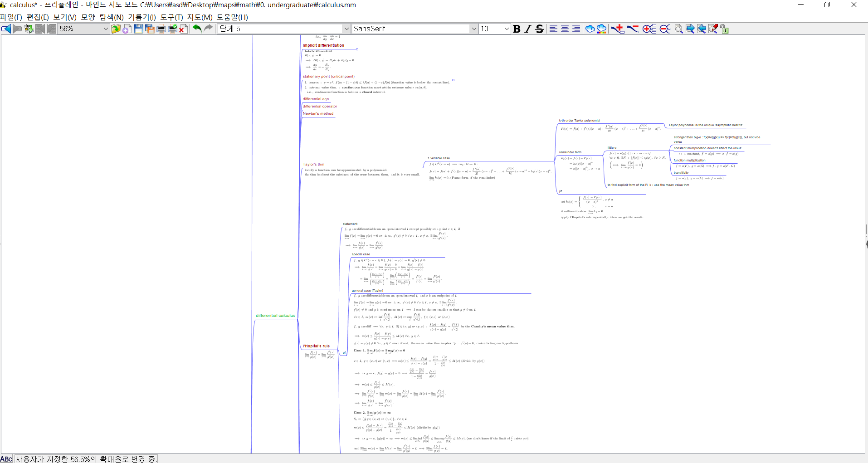Click the calculus app icon in title bar
Screen dimensions: 868x463
pyautogui.click(x=3, y=5)
